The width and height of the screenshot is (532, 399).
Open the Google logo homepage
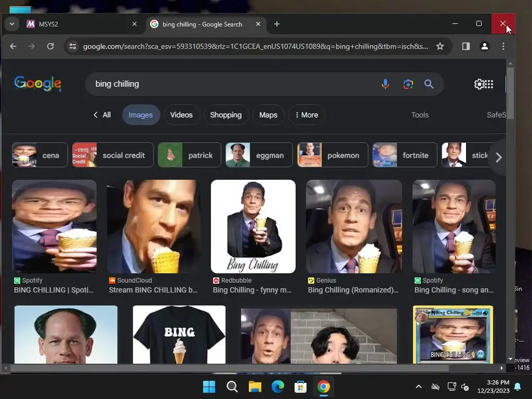pos(38,84)
